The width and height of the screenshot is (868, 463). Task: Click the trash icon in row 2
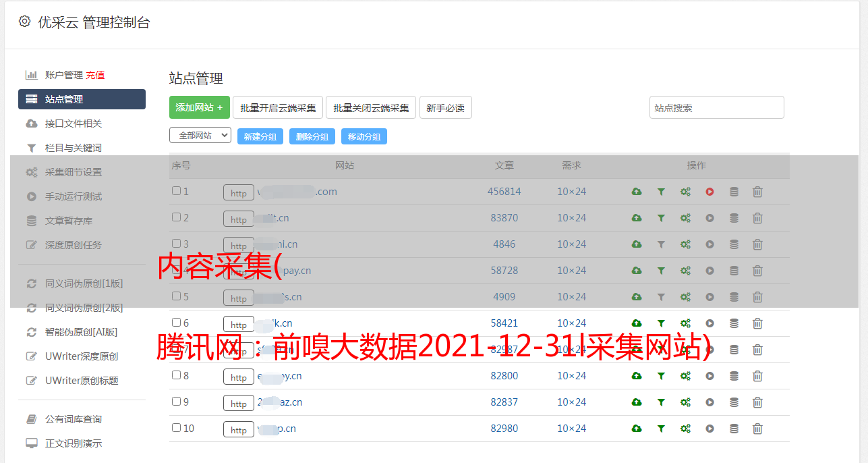point(757,218)
